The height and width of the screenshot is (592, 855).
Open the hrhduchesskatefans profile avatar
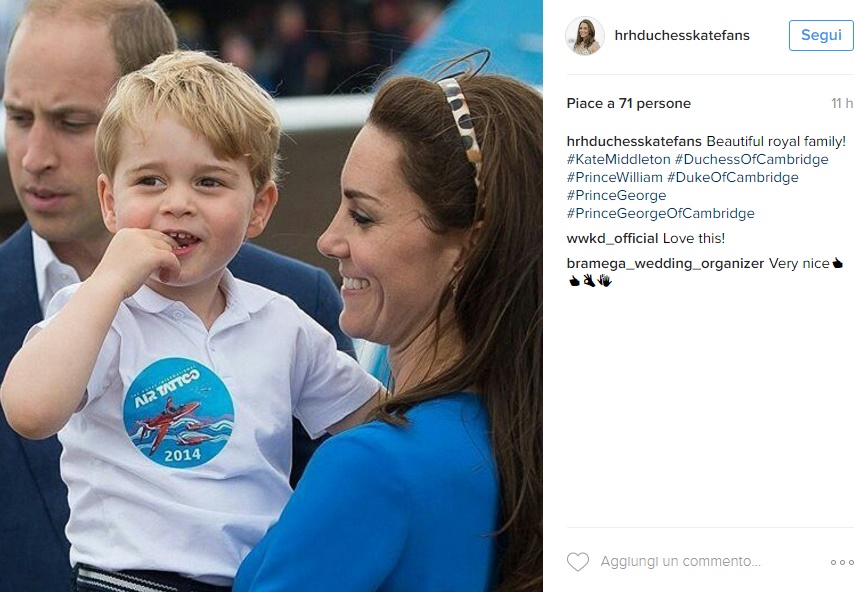585,35
